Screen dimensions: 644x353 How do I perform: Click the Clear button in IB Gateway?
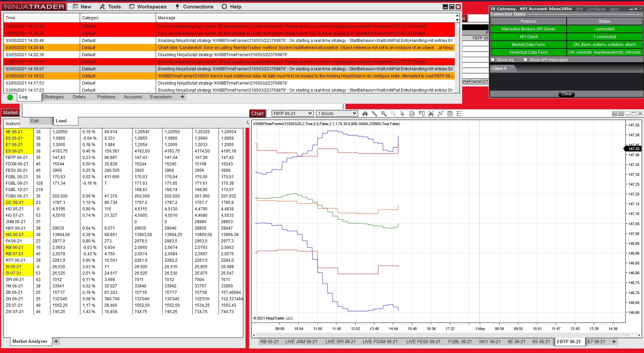tap(567, 94)
